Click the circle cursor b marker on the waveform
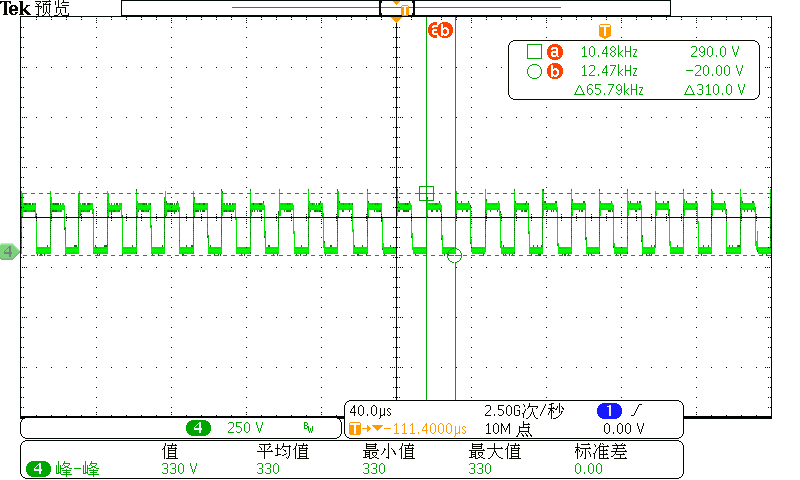This screenshot has width=800, height=480. 454,256
